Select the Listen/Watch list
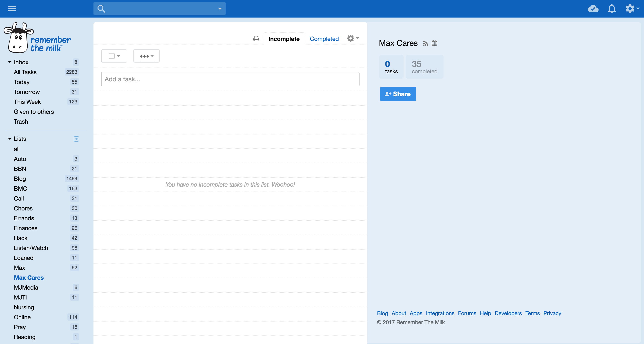The width and height of the screenshot is (644, 344). pyautogui.click(x=31, y=248)
